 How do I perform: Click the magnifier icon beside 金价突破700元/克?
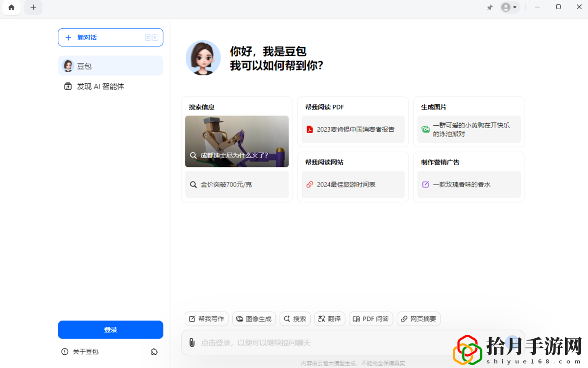pos(194,184)
